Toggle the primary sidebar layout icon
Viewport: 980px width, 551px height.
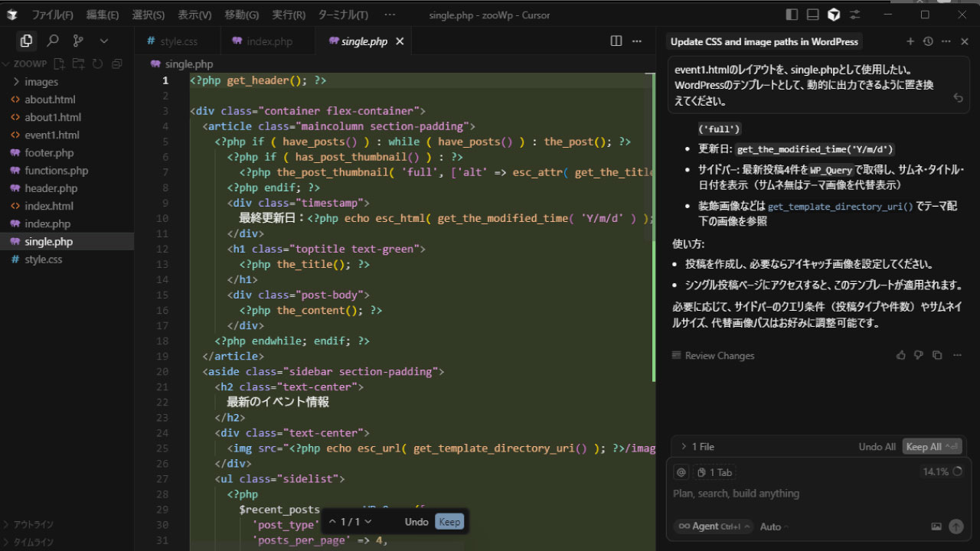tap(792, 15)
